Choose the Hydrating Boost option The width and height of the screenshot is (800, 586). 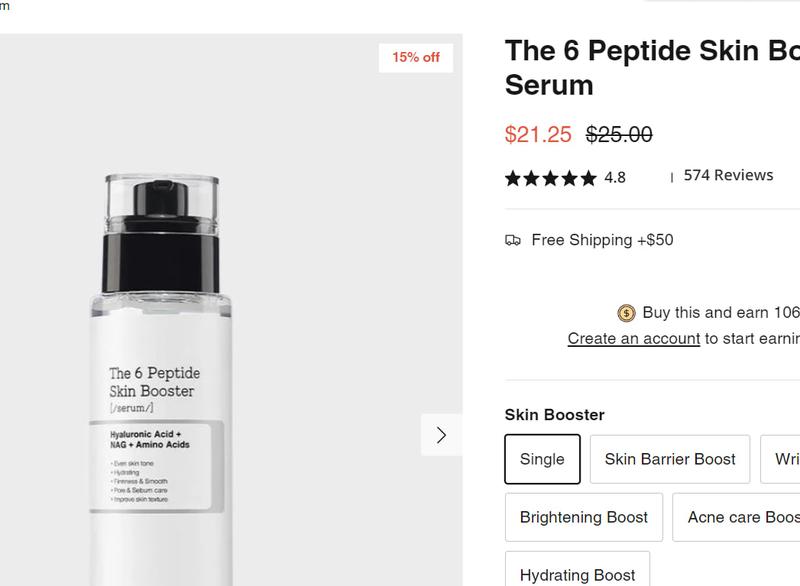coord(577,574)
